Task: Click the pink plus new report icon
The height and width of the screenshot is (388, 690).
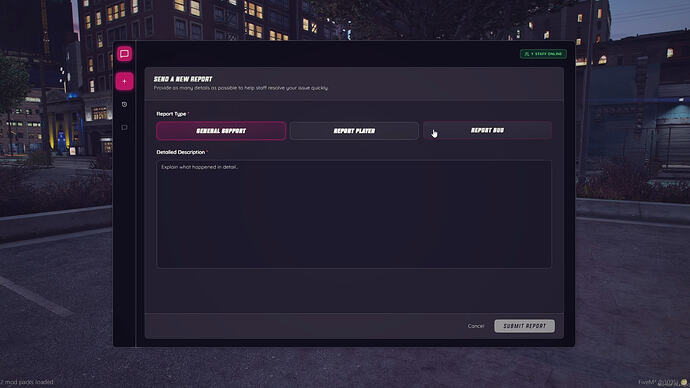Action: (125, 81)
